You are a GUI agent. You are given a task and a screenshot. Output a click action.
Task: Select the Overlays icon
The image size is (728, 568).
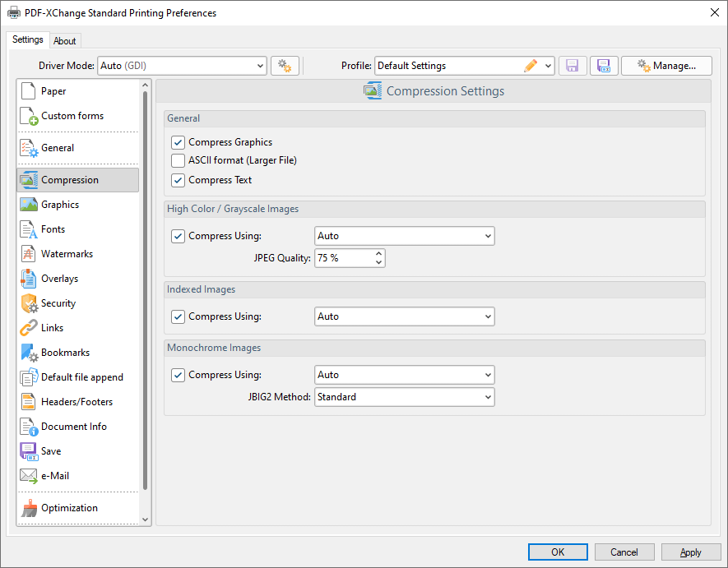(28, 279)
